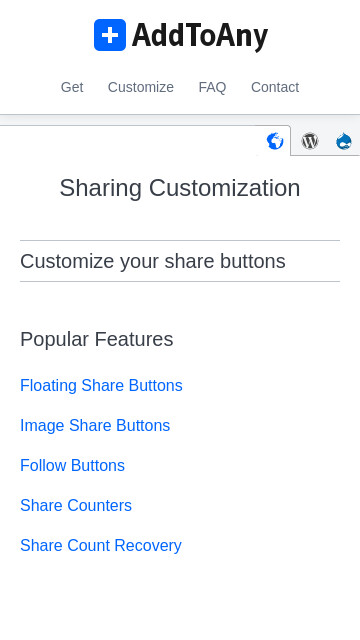This screenshot has width=360, height=640.
Task: Click the Popular Features section heading
Action: tap(97, 339)
